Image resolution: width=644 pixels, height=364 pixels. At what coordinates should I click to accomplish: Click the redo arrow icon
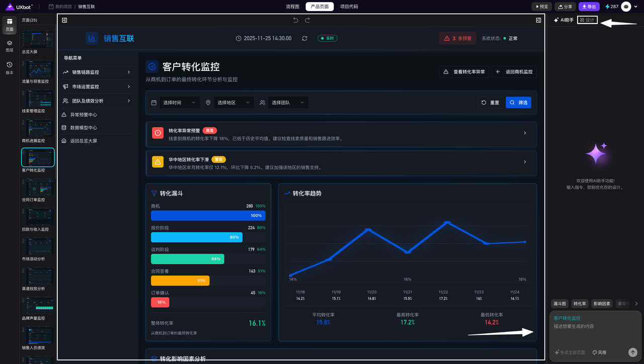(307, 20)
